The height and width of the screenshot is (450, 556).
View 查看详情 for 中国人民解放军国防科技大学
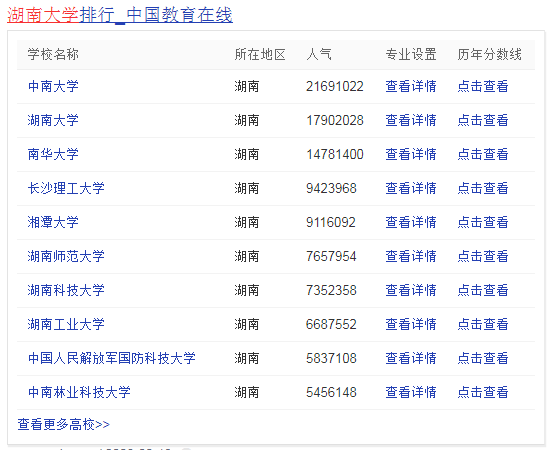tap(411, 359)
